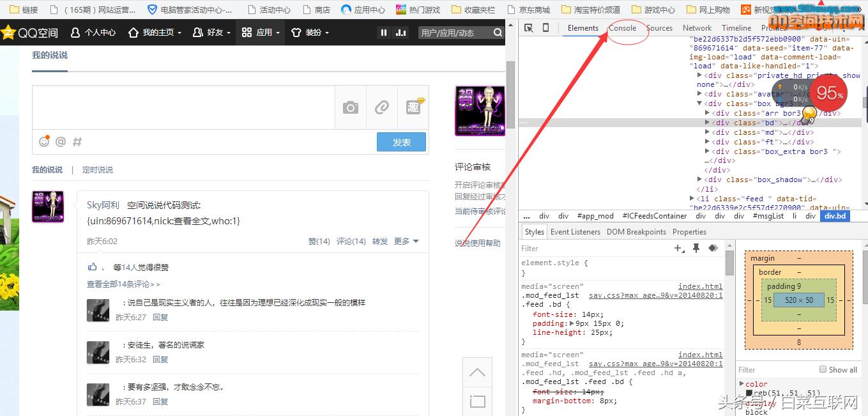Open the 我的主页 dropdown menu
Image resolution: width=868 pixels, height=416 pixels.
[155, 32]
